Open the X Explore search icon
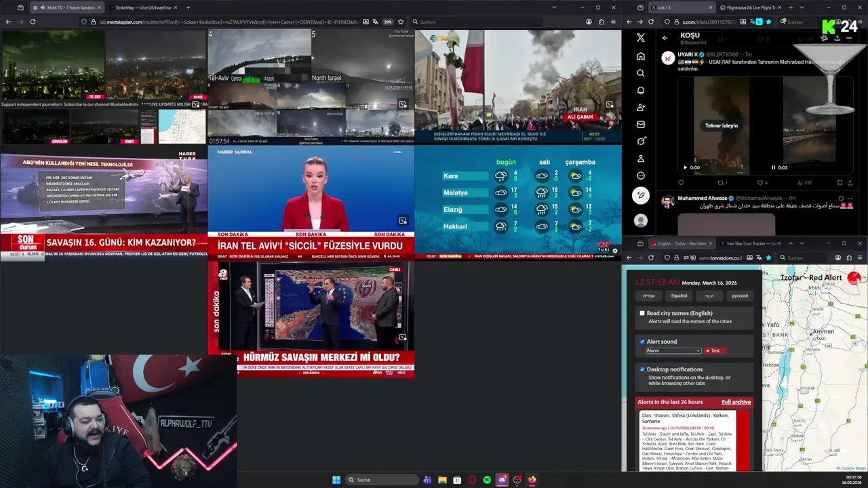This screenshot has width=868, height=488. click(641, 73)
